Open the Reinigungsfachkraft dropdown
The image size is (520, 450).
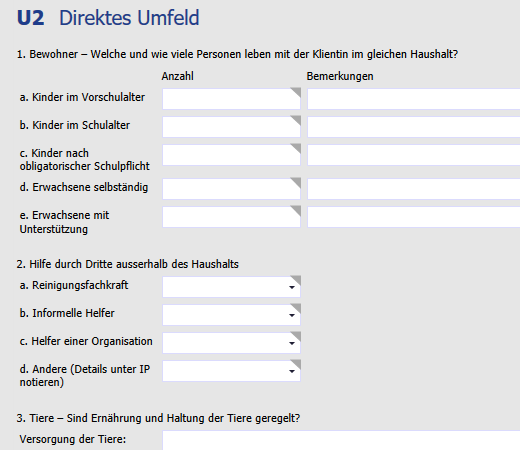click(x=231, y=287)
